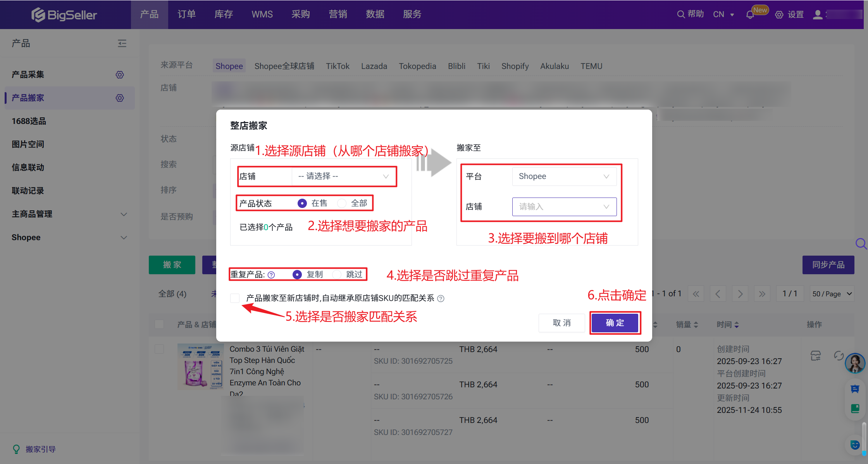Click the notification bell icon

coord(750,15)
